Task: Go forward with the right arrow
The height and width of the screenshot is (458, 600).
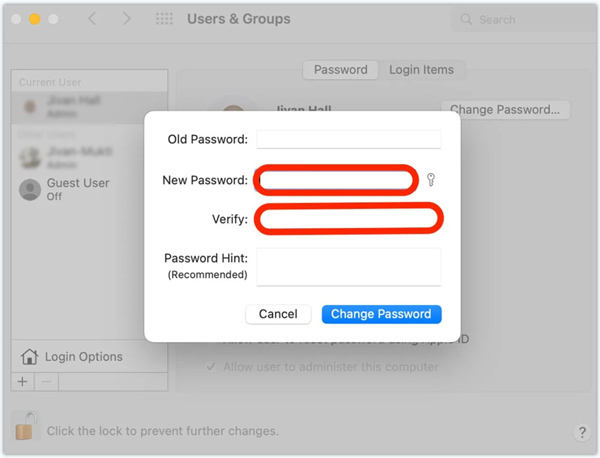Action: 126,18
